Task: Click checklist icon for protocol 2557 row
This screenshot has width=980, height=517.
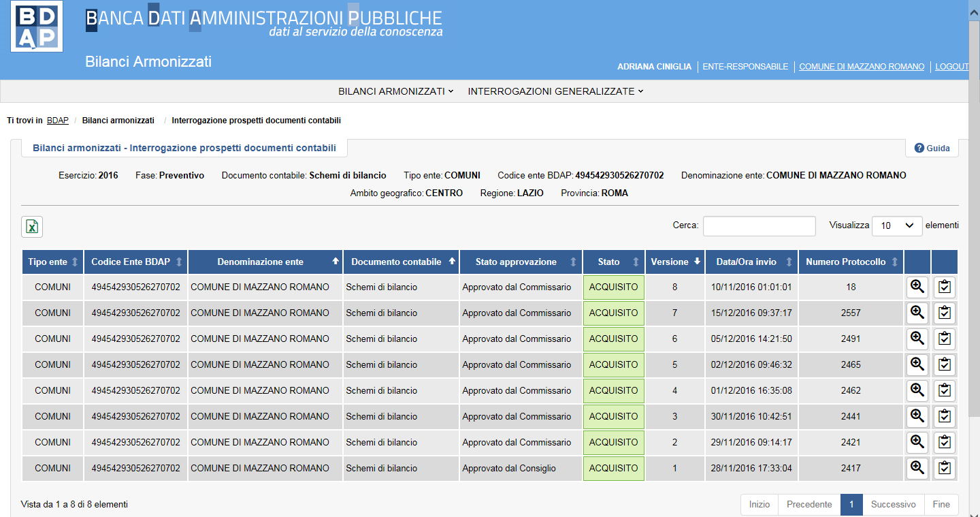Action: click(x=945, y=313)
